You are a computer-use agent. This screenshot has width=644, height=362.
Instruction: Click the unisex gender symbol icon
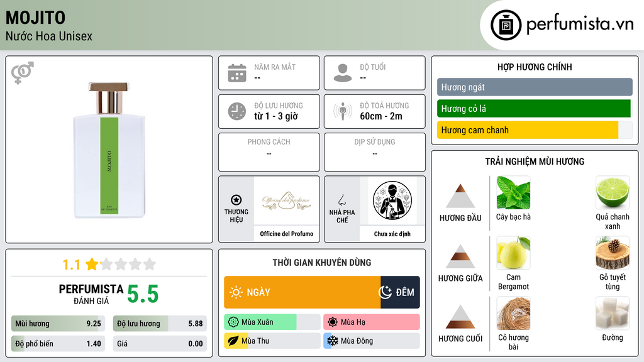pos(23,73)
